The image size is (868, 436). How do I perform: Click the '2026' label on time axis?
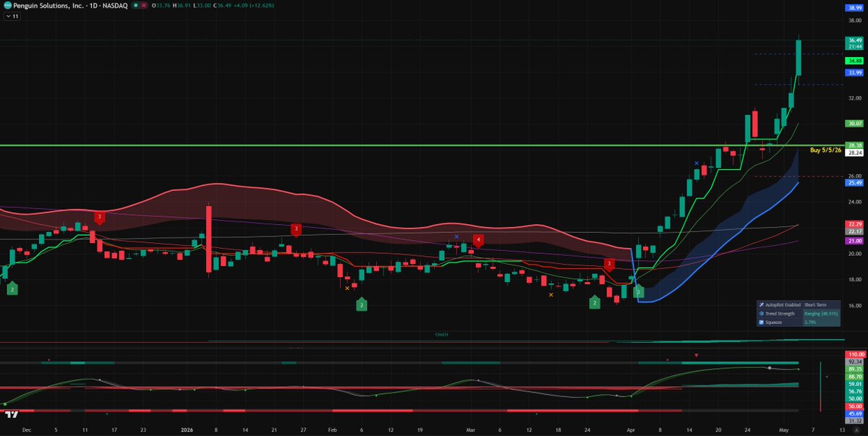(187, 429)
